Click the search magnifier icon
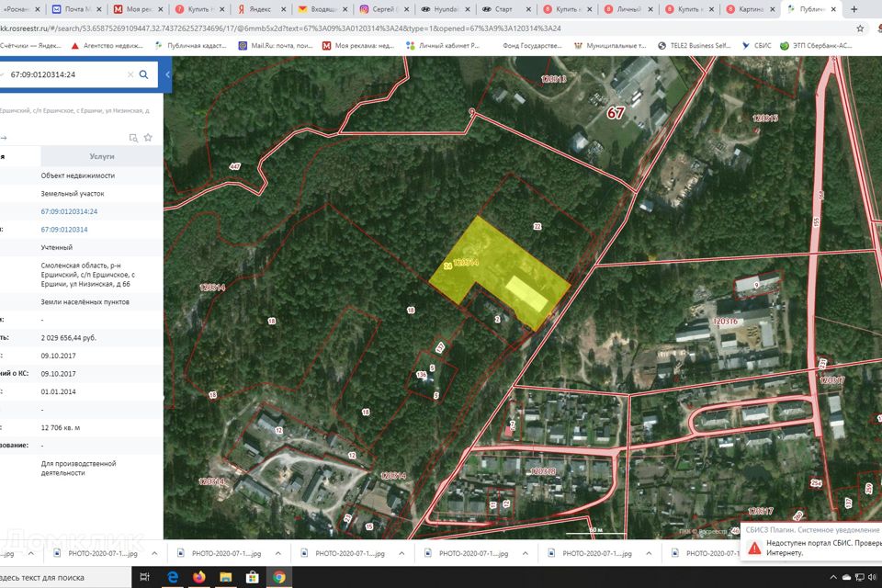 [x=143, y=74]
